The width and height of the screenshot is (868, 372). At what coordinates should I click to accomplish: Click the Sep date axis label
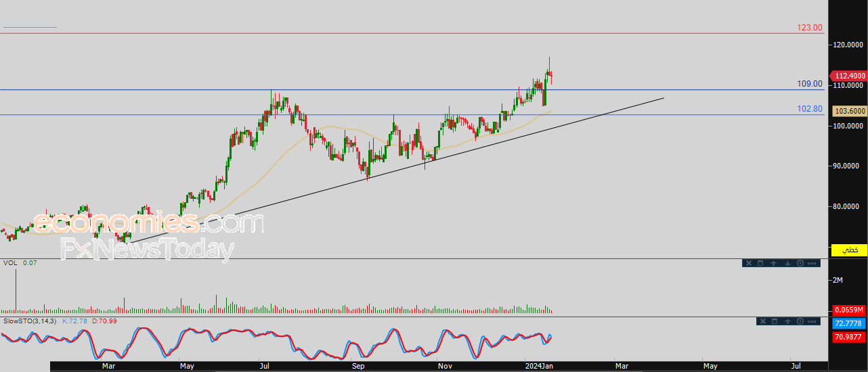358,366
